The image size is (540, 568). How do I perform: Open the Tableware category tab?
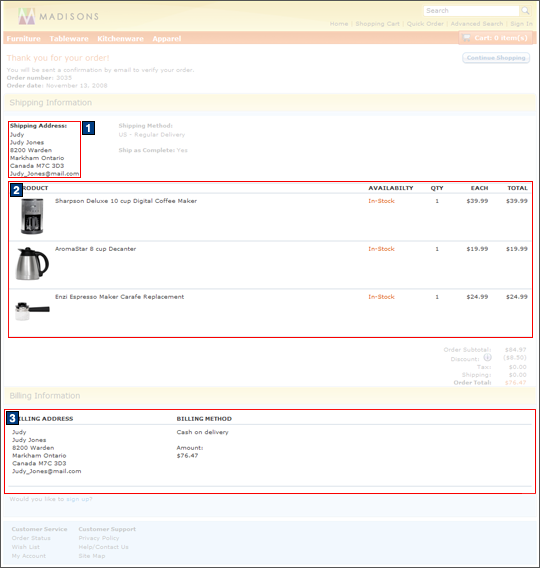pyautogui.click(x=69, y=39)
